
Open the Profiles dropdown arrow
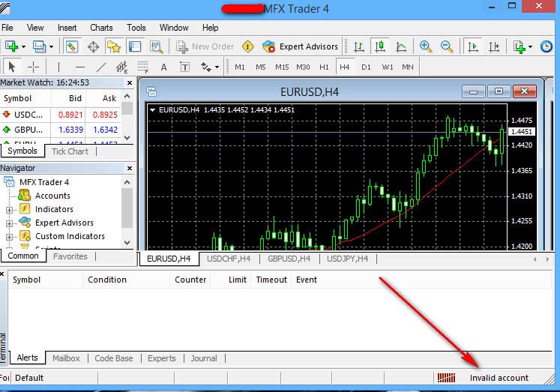coord(52,46)
